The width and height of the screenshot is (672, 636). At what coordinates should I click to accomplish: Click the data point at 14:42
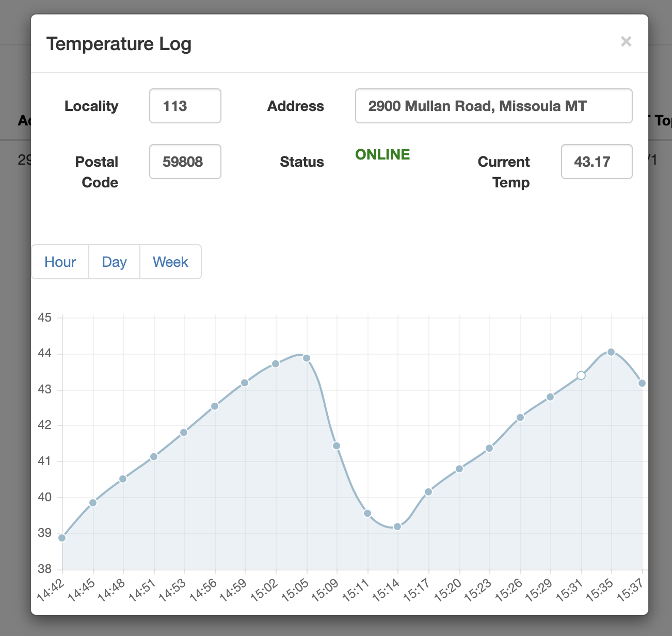tap(62, 538)
